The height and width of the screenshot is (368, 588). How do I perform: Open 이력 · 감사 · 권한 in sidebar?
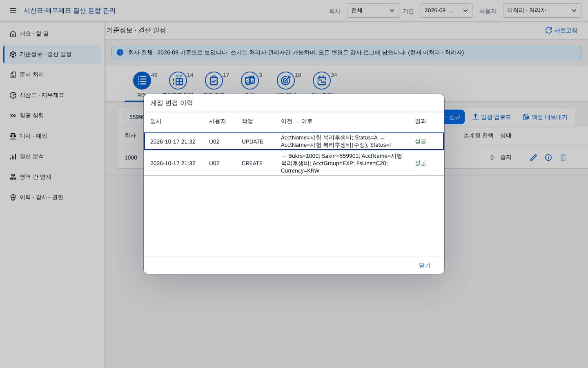point(52,197)
